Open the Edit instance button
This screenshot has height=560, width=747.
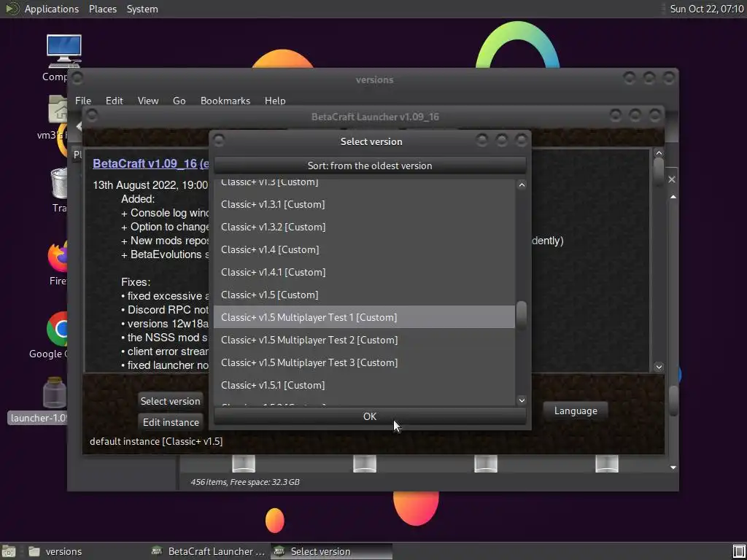click(x=170, y=422)
